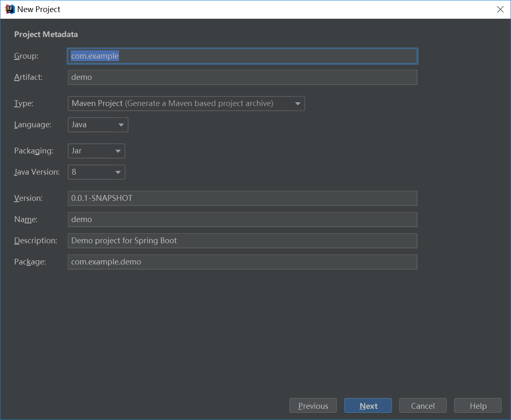Click the Packaging label
This screenshot has width=511, height=420.
click(34, 151)
